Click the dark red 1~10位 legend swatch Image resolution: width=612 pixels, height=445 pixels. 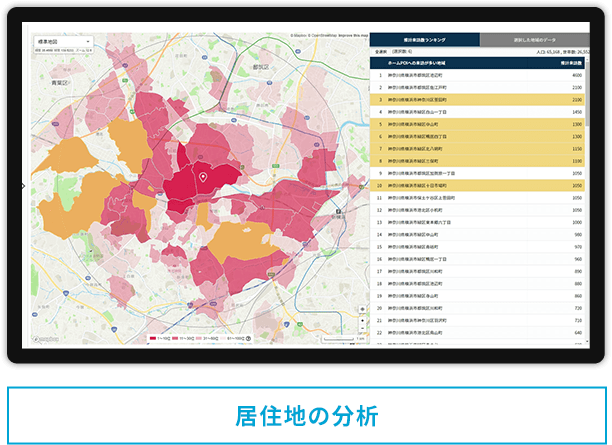pyautogui.click(x=150, y=339)
